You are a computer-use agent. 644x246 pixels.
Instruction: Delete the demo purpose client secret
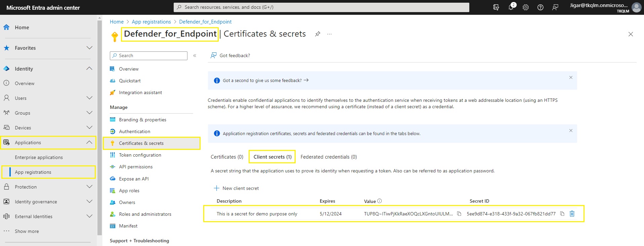coord(572,214)
